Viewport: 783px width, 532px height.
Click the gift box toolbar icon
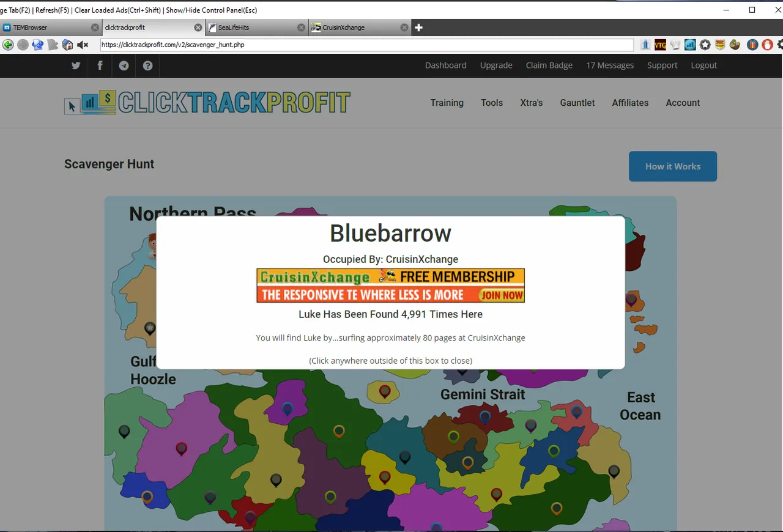click(x=752, y=45)
